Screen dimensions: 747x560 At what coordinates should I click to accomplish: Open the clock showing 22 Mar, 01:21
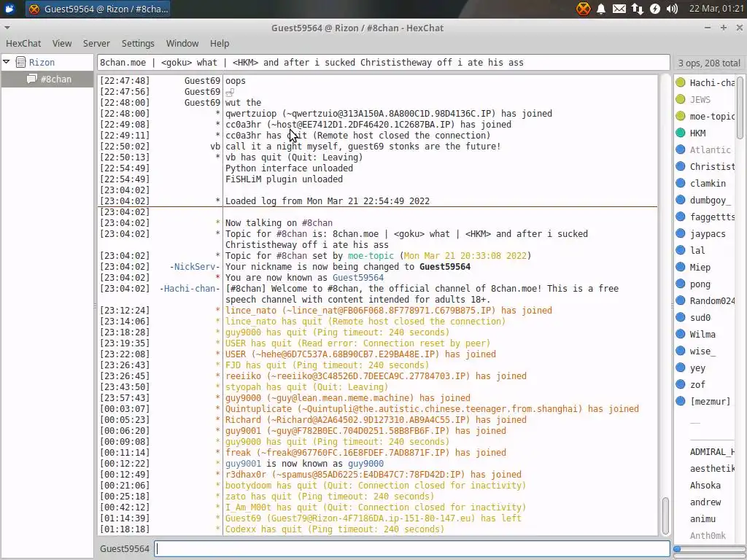pyautogui.click(x=716, y=9)
